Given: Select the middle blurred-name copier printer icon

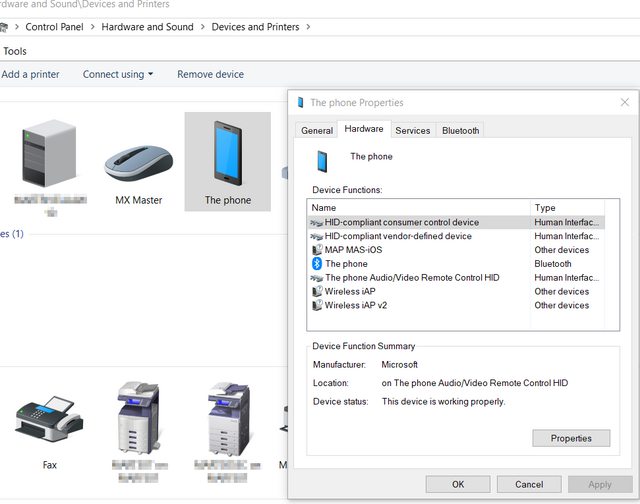Looking at the screenshot, I should 228,419.
